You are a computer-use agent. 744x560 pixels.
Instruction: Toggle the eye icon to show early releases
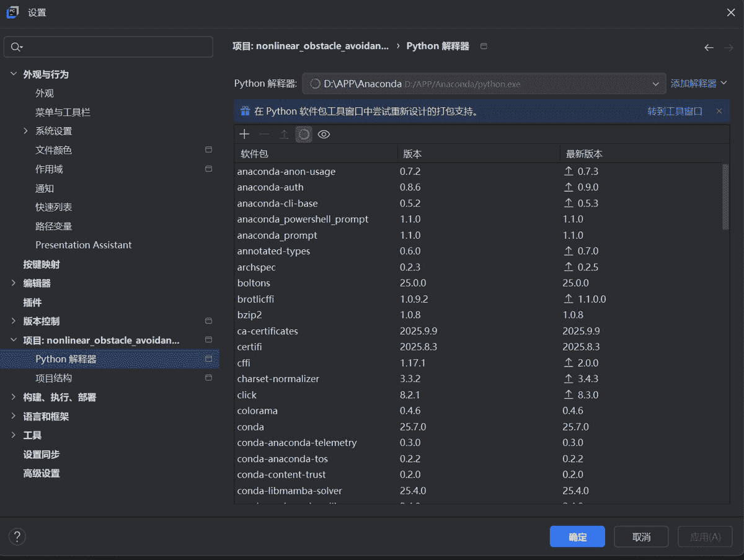(324, 134)
